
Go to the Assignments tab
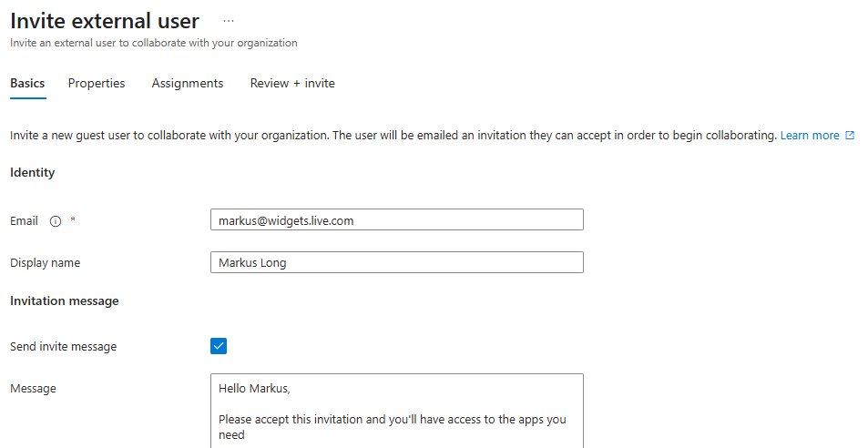188,83
